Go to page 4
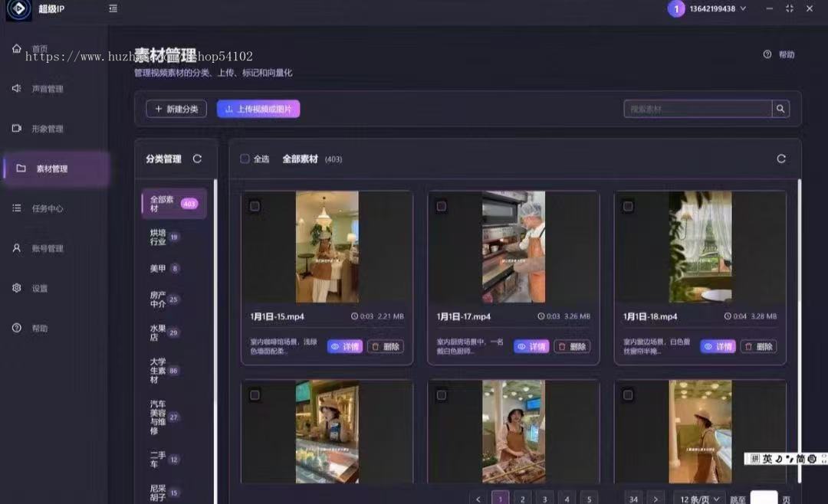 click(x=567, y=499)
